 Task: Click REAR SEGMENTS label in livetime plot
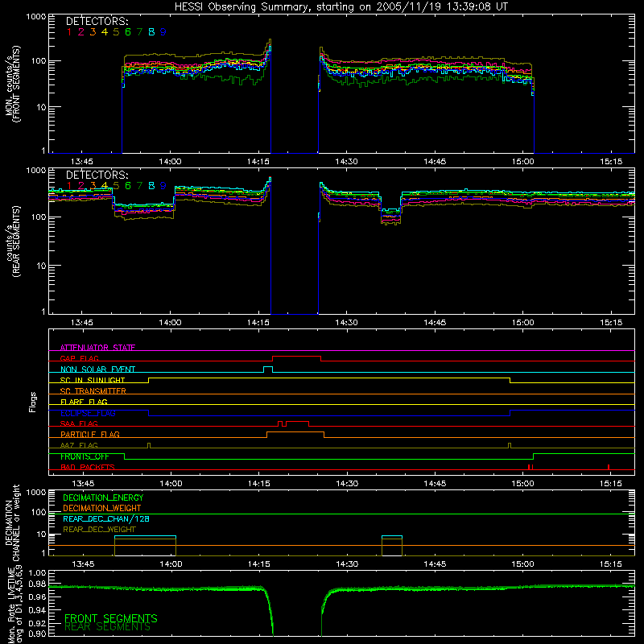click(x=107, y=627)
